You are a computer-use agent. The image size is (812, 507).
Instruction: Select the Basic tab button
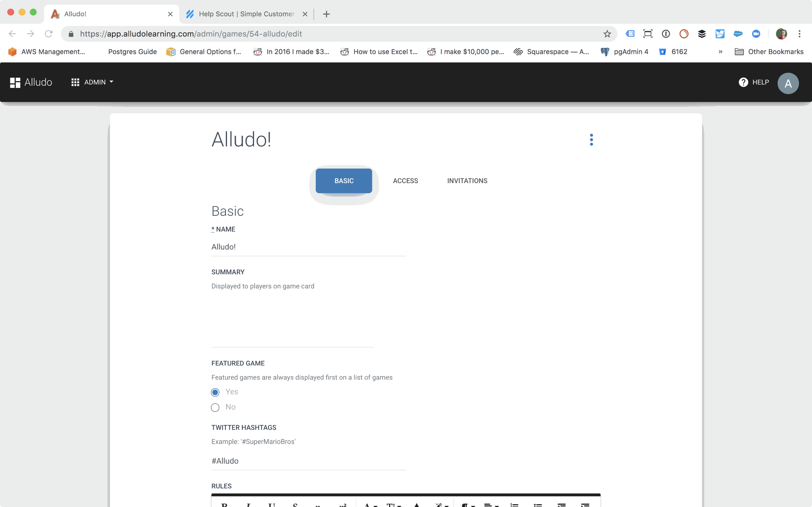(x=344, y=181)
